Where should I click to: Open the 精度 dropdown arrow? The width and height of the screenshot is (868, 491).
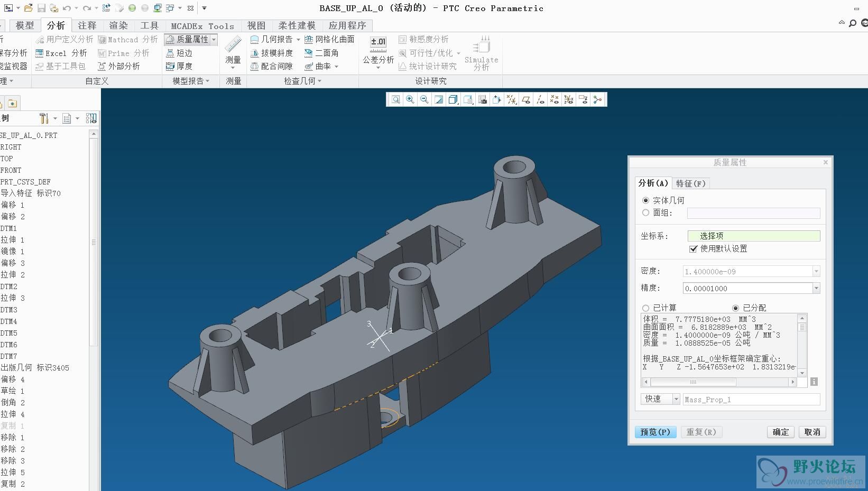click(x=816, y=289)
